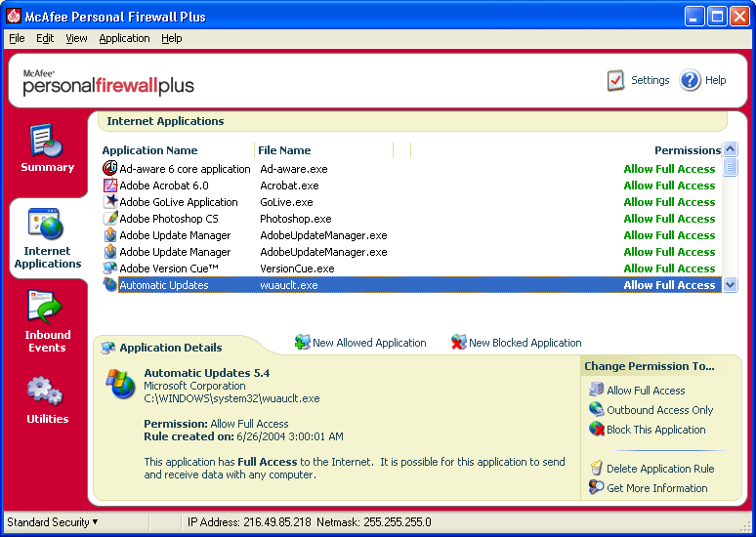
Task: Click the Rule created on date value
Action: (x=290, y=436)
